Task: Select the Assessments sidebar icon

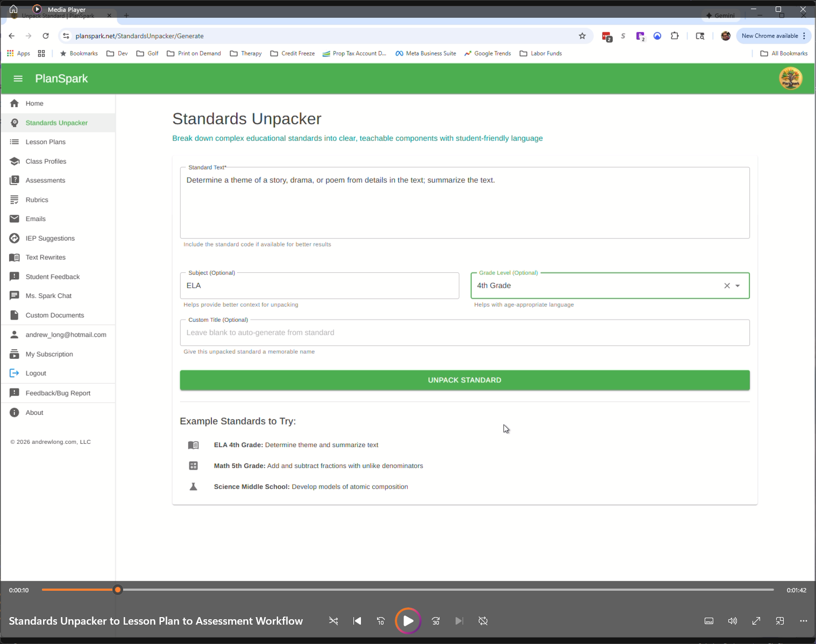Action: click(x=15, y=180)
